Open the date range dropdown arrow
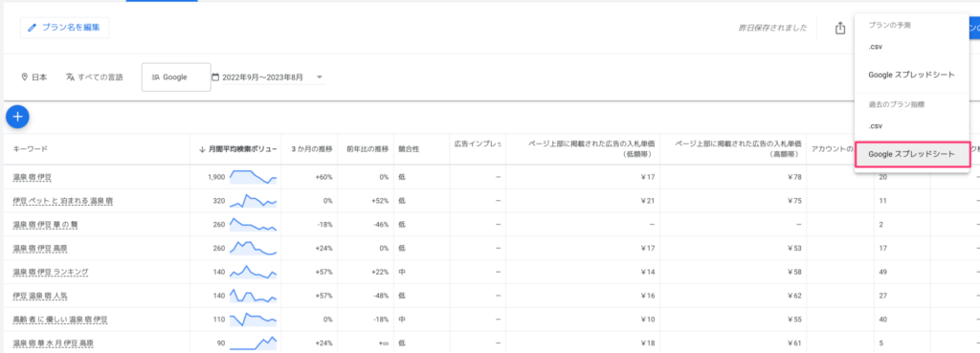The image size is (980, 353). coord(320,77)
